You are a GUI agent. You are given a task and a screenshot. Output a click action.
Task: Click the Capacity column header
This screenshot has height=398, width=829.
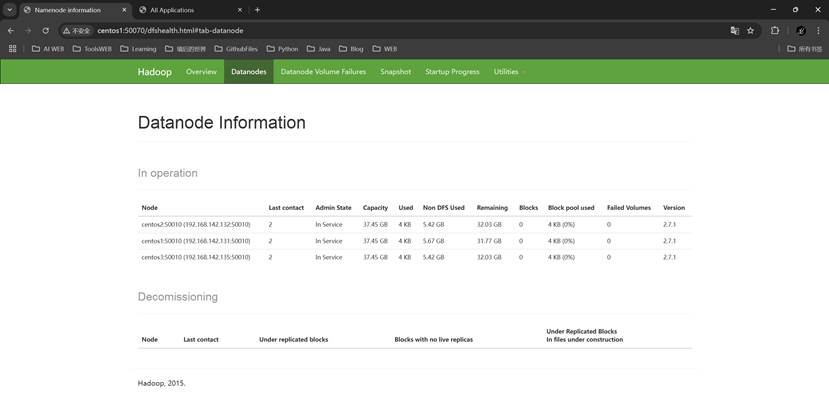tap(375, 208)
